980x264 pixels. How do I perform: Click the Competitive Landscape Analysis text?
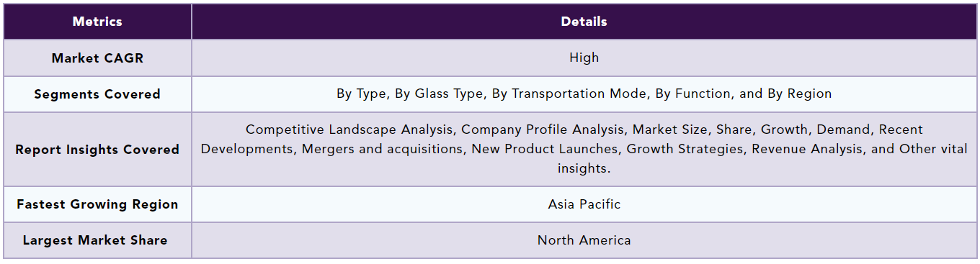349,130
